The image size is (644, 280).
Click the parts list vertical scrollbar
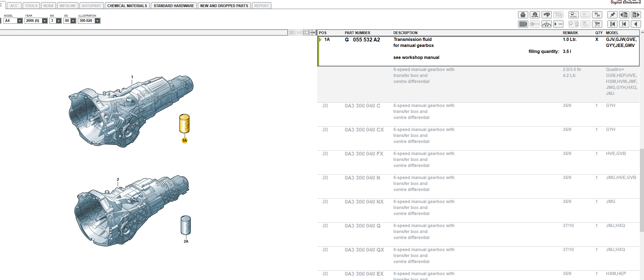coord(642,190)
